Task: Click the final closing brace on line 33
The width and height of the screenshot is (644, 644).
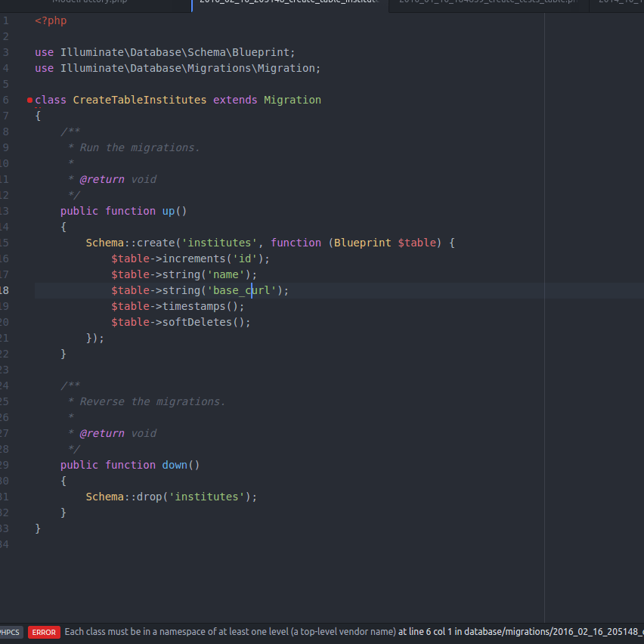Action: click(38, 528)
